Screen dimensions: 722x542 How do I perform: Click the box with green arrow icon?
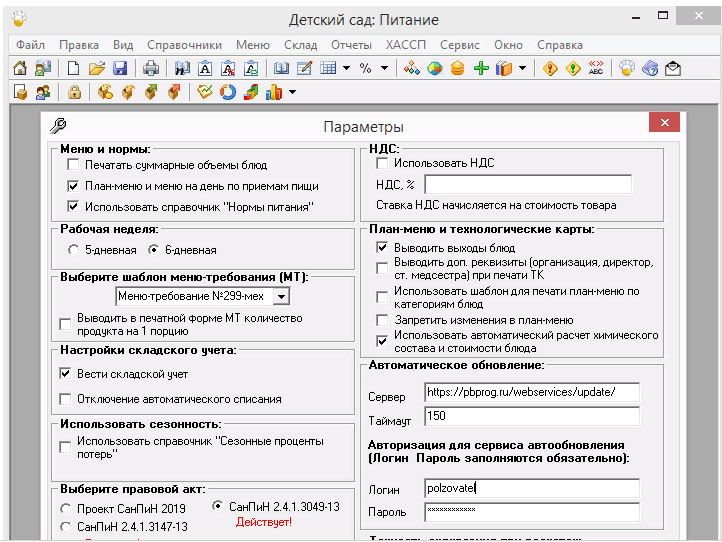coord(151,92)
